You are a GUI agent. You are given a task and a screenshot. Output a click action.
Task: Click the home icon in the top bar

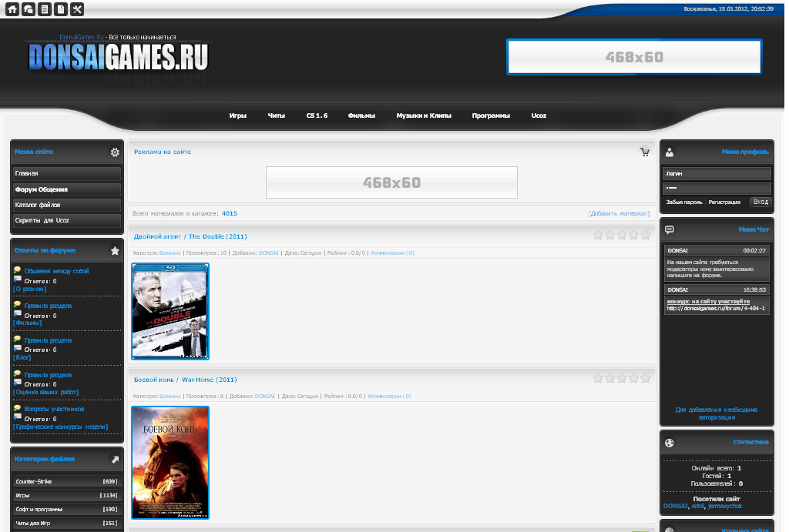tap(12, 9)
